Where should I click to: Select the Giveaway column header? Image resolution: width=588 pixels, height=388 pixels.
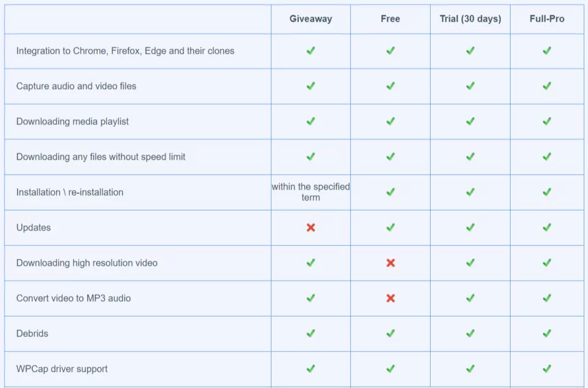coord(310,19)
